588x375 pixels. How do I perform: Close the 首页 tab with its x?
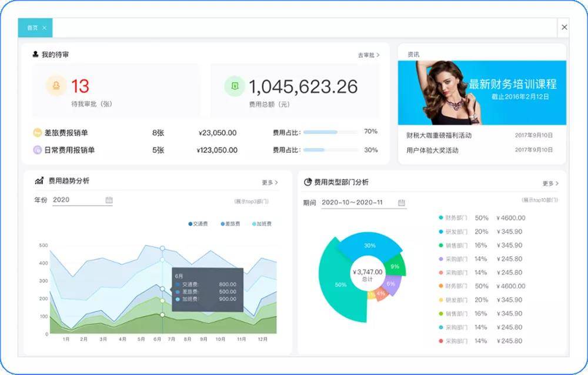44,28
